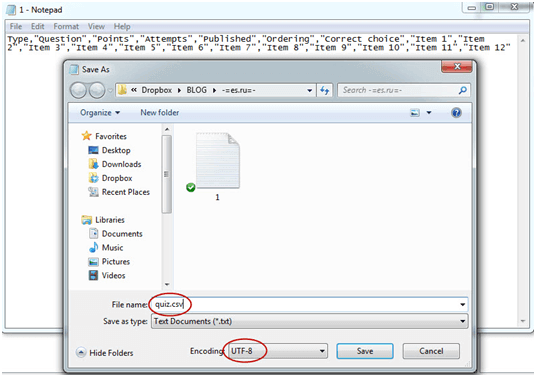Expand the File name dropdown arrow
The image size is (536, 377).
(462, 304)
